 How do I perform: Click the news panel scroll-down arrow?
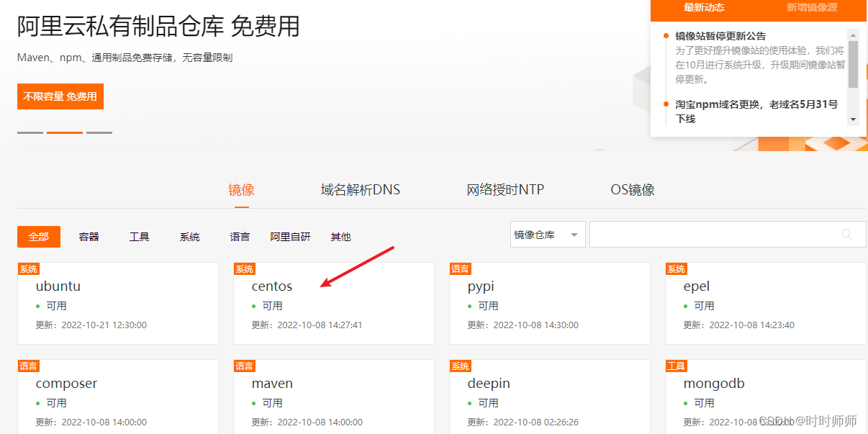point(853,119)
